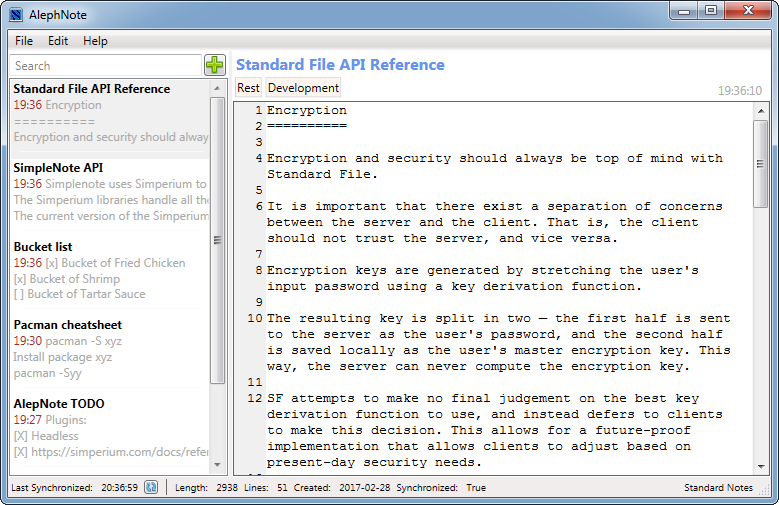Viewport: 779px width, 505px height.
Task: Open the Edit menu
Action: pos(58,41)
